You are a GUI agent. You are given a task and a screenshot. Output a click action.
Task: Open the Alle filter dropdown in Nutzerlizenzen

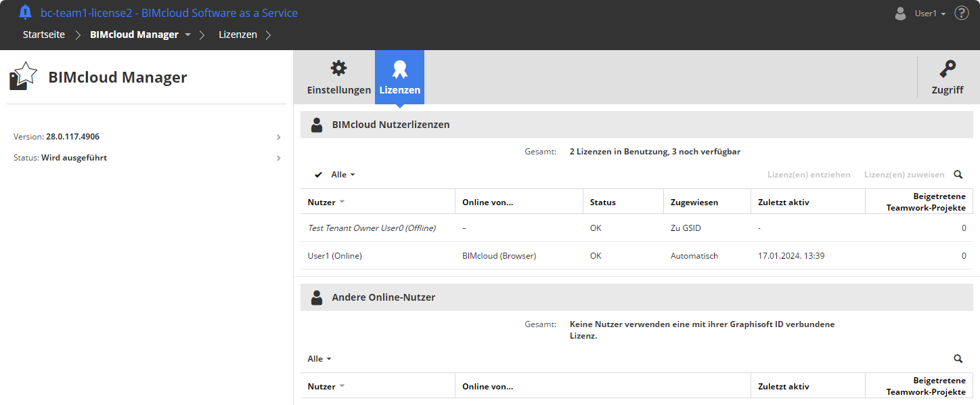[343, 175]
